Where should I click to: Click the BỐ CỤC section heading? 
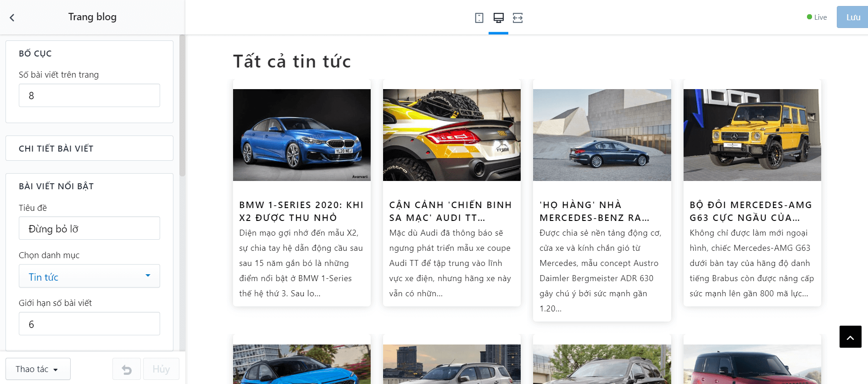click(35, 54)
